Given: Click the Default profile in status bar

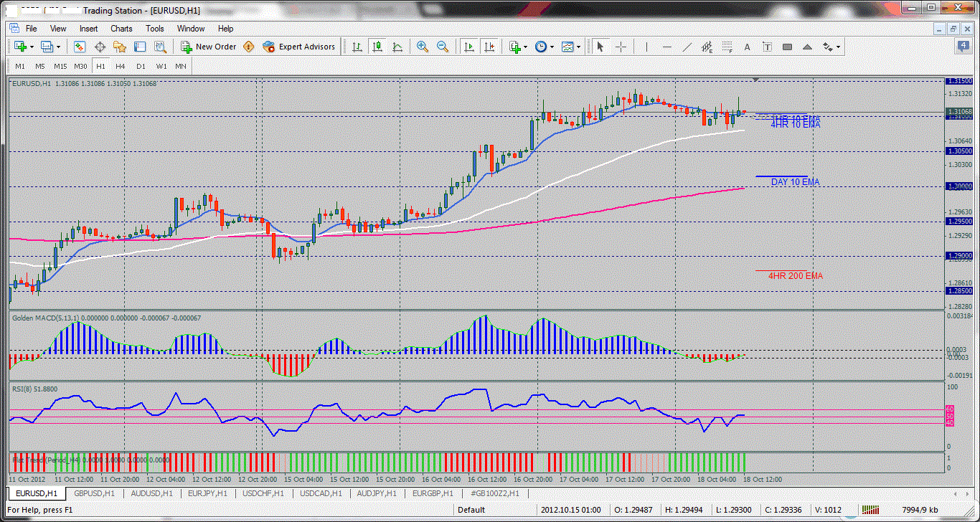Looking at the screenshot, I should (471, 510).
